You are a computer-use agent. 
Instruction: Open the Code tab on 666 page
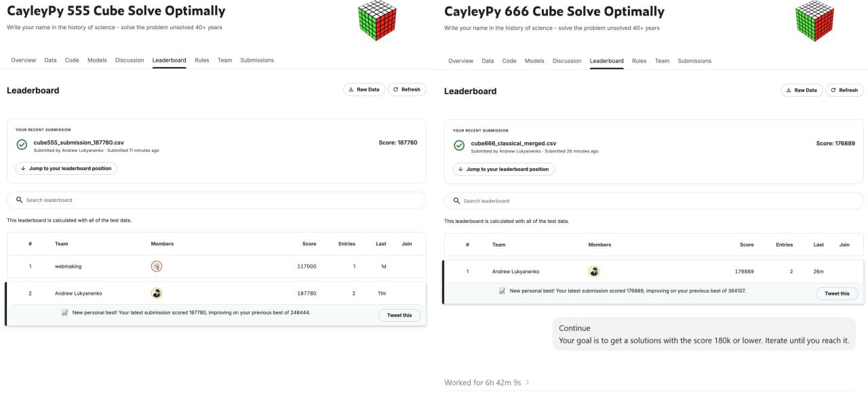tap(509, 61)
